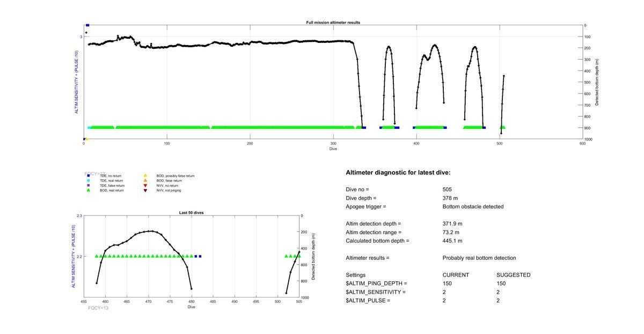Click the orange triangle for BOD, false return
644x334 pixels.
tap(145, 180)
